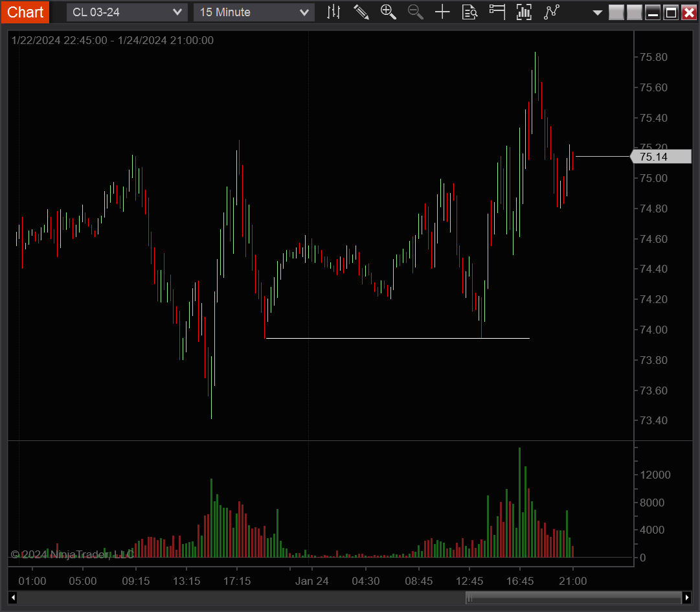Click the 73.60 price axis label
Screen dimensions: 700x612
pos(653,391)
